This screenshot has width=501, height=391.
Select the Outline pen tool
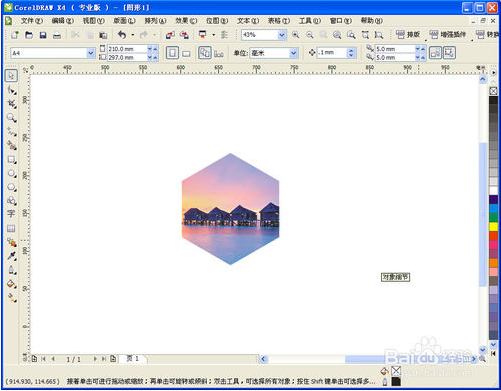(12, 270)
